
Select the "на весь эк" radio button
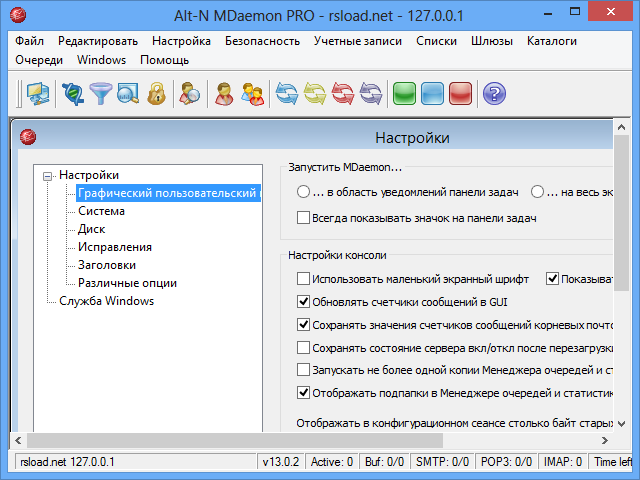[x=537, y=192]
